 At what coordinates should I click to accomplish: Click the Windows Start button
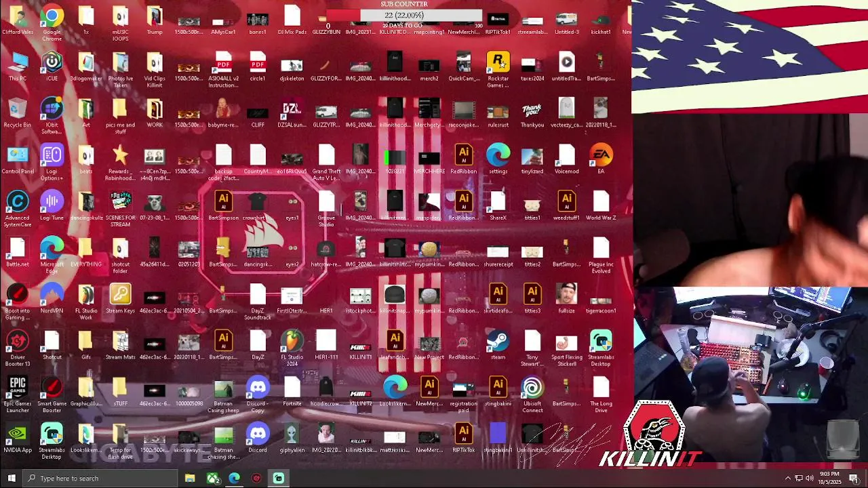pyautogui.click(x=11, y=479)
